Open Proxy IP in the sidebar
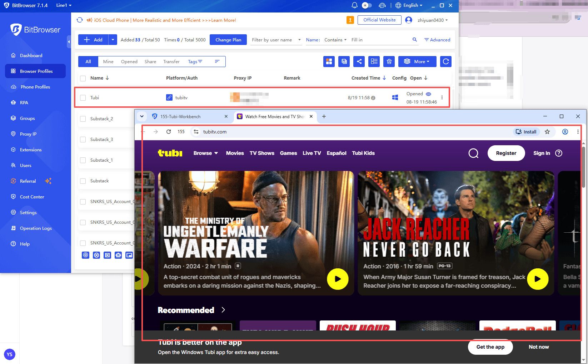The image size is (588, 364). (28, 134)
